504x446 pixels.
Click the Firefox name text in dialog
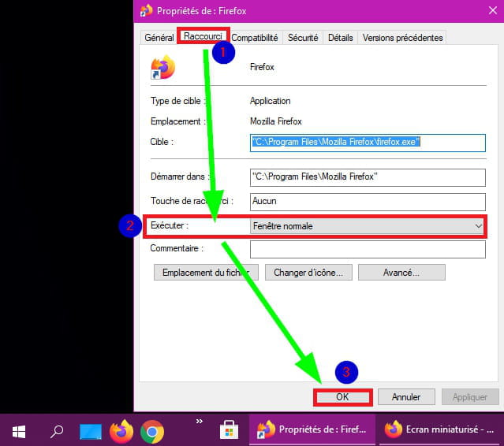pos(262,67)
